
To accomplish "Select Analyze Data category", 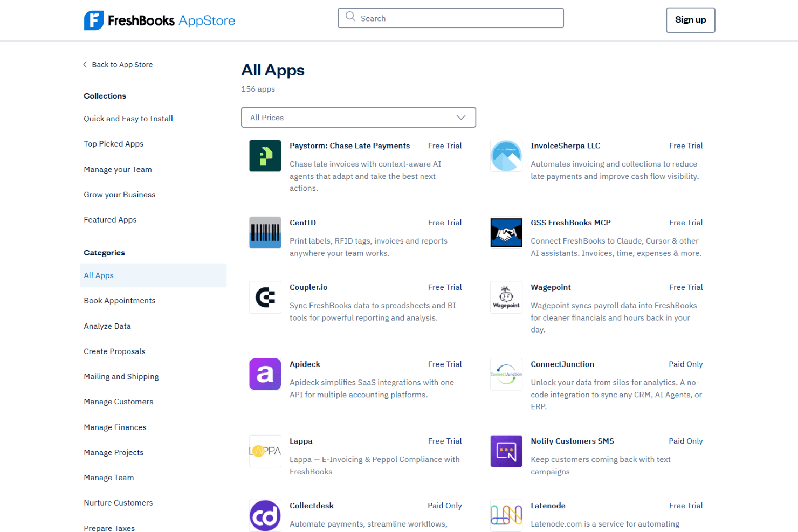I will [107, 326].
